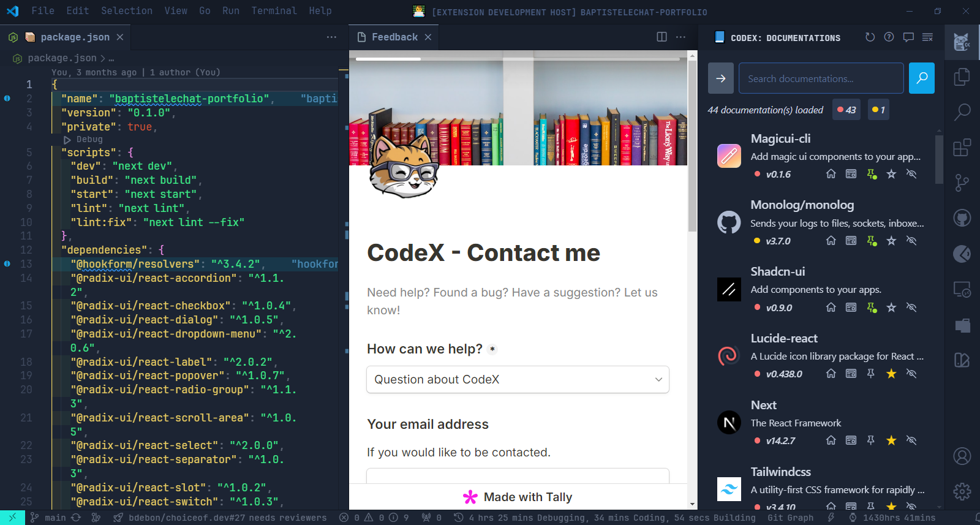Refresh the CodeX documentations list
The image size is (980, 525).
[870, 37]
